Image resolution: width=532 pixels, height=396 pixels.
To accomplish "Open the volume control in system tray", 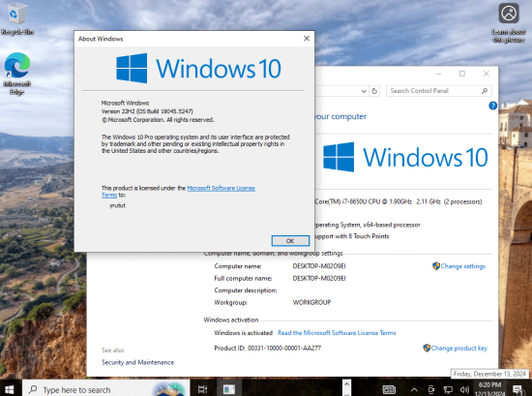I will point(464,389).
